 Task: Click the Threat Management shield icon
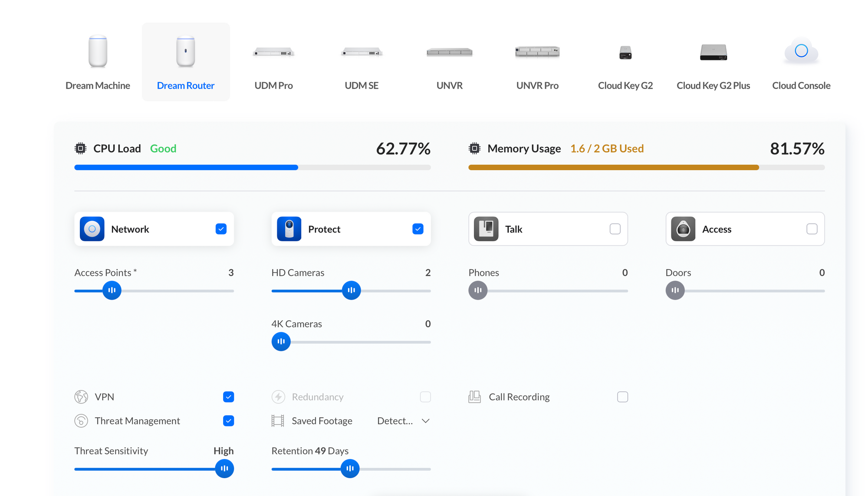pos(81,421)
